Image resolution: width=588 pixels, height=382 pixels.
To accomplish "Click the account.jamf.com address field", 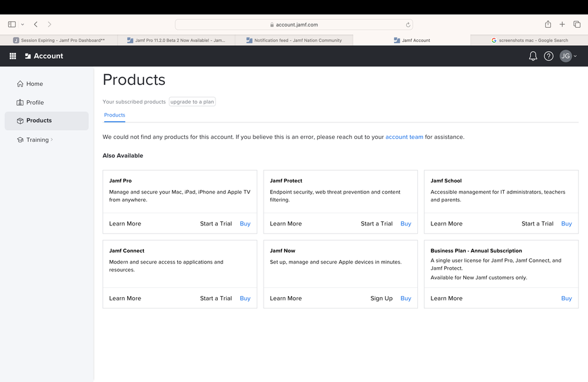I will 294,25.
